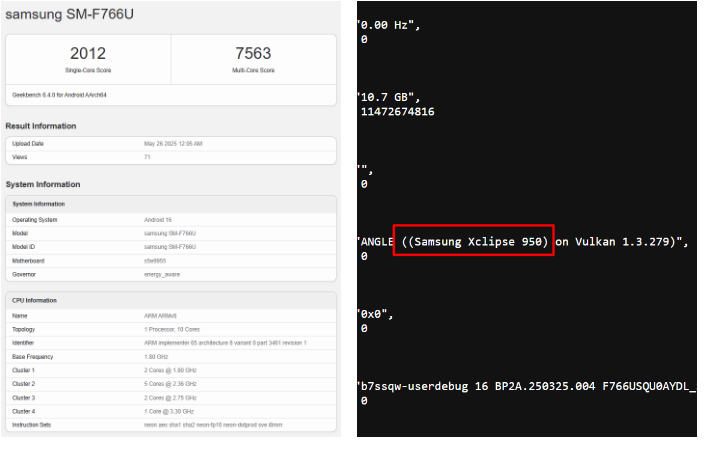
Task: Select the value in the Model row
Action: [x=170, y=234]
